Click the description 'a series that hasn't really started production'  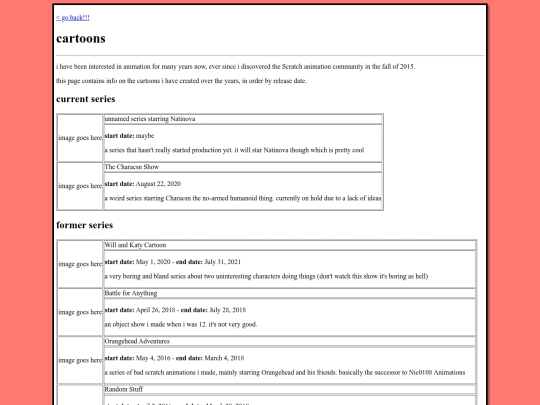pos(234,150)
